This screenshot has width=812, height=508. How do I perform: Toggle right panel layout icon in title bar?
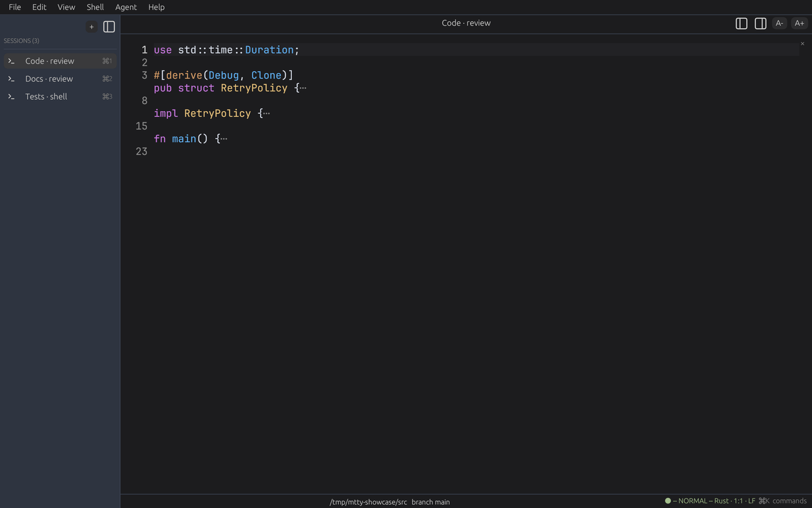click(761, 23)
